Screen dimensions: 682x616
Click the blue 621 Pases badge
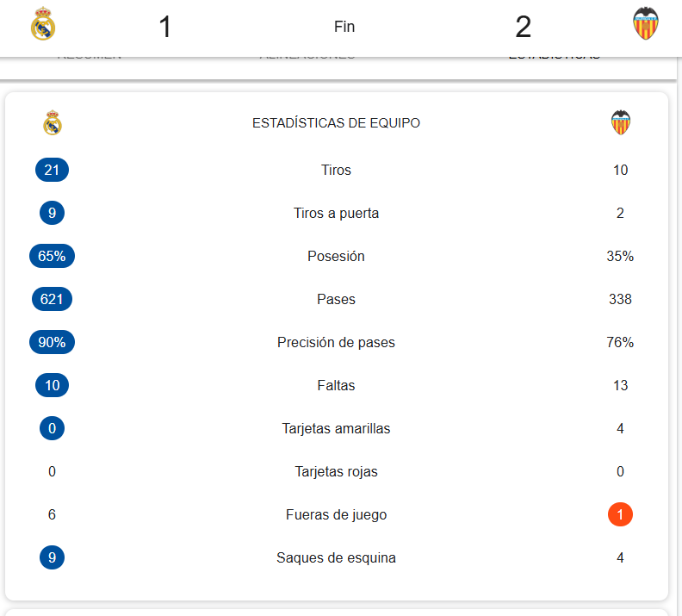click(52, 299)
